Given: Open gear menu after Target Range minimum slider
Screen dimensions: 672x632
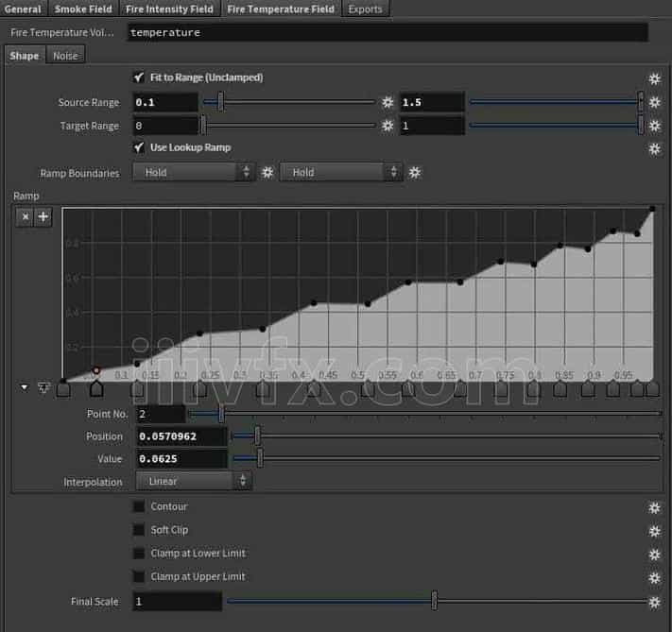Looking at the screenshot, I should click(387, 126).
